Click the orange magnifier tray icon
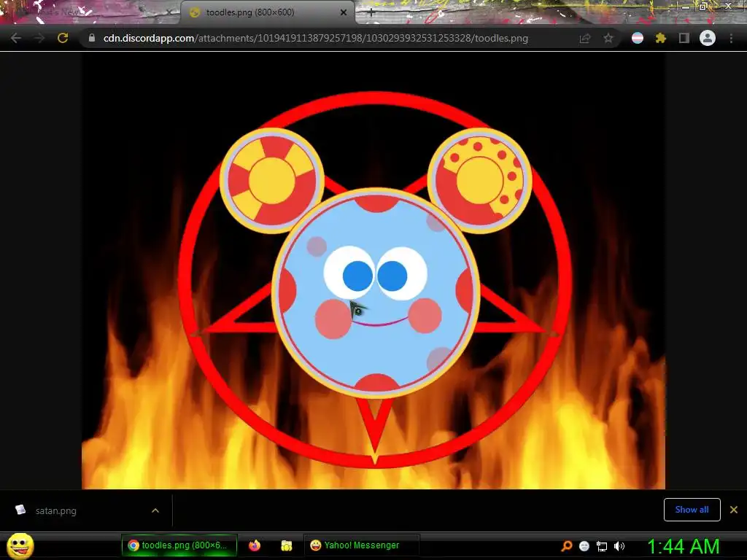747x560 pixels. [567, 545]
